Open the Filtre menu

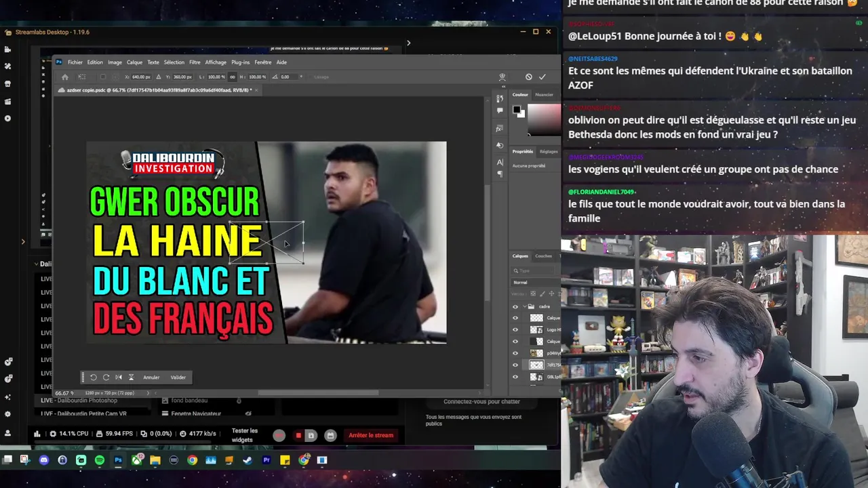coord(195,62)
